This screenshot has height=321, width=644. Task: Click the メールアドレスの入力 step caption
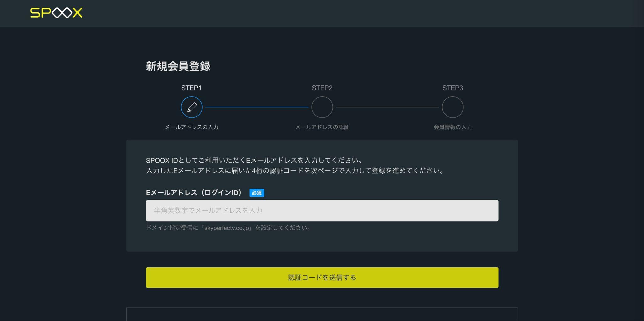click(x=192, y=127)
